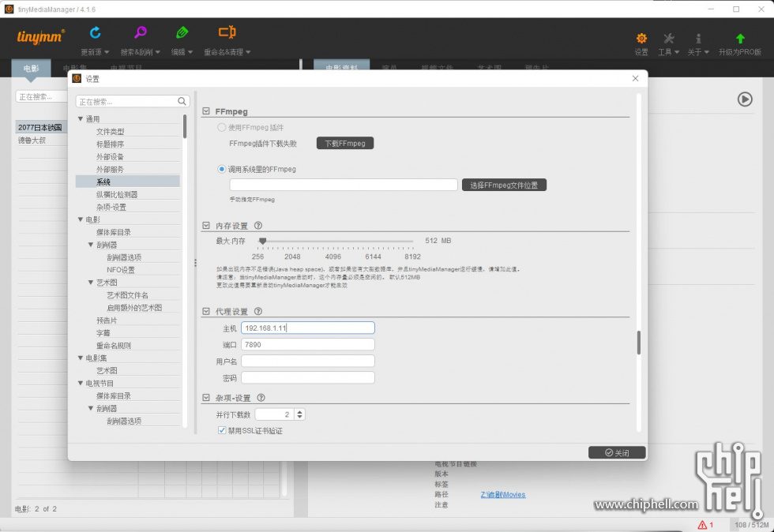Viewport: 774px width, 532px height.
Task: Open the 关于 dropdown arrow
Action: (706, 52)
